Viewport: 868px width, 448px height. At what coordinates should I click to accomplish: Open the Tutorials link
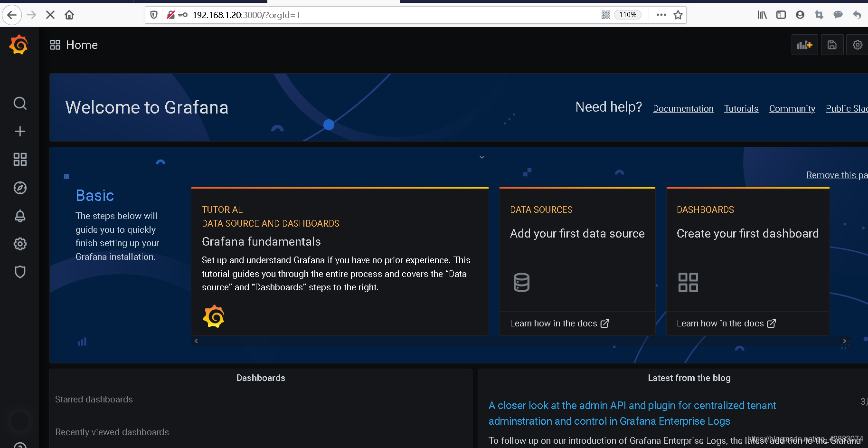[741, 108]
